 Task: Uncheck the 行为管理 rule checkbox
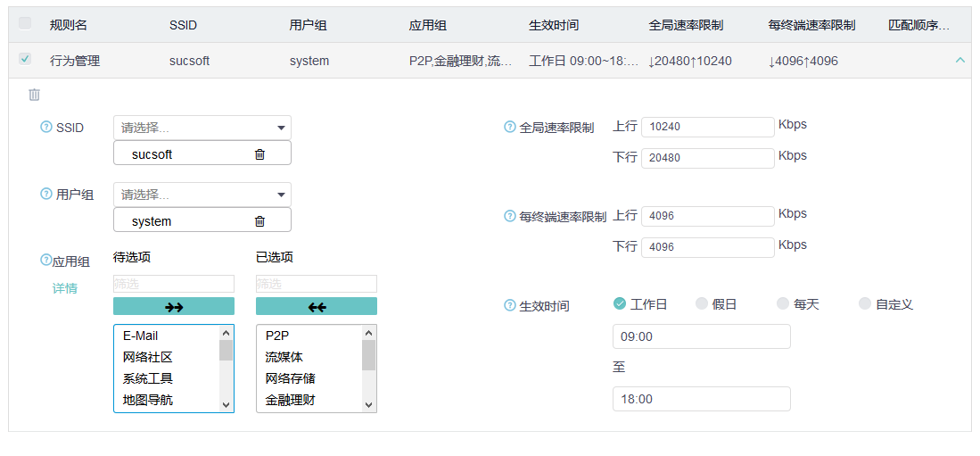point(25,59)
